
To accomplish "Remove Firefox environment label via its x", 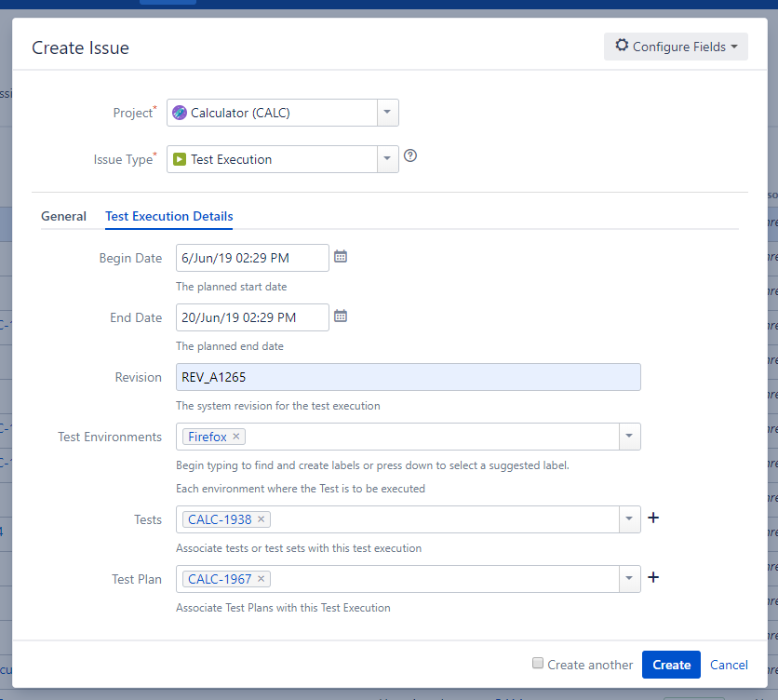I will pyautogui.click(x=236, y=437).
